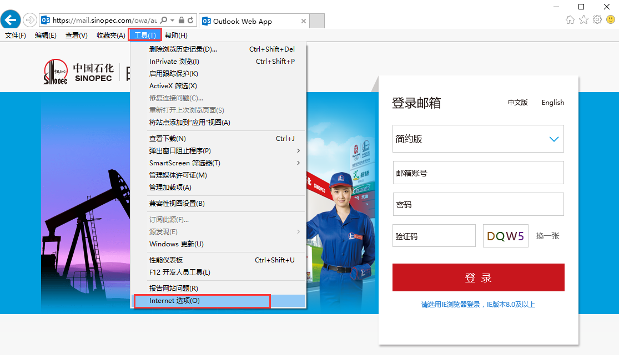Close the Outlook Web App tab

coord(303,21)
